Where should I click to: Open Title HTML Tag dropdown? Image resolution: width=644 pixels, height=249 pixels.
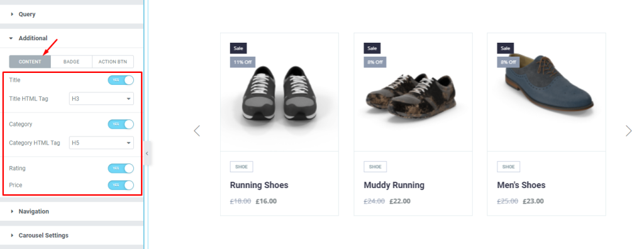[x=101, y=99]
